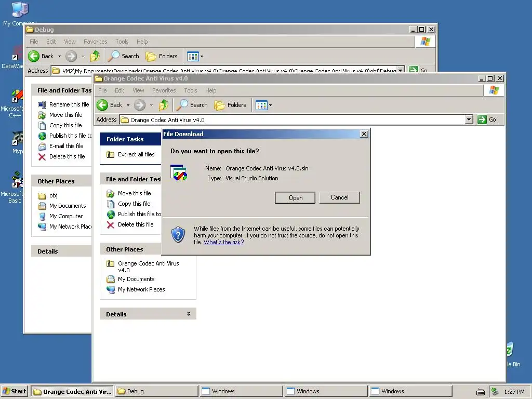
Task: Open My Network Places in Orange Codec window
Action: point(136,289)
